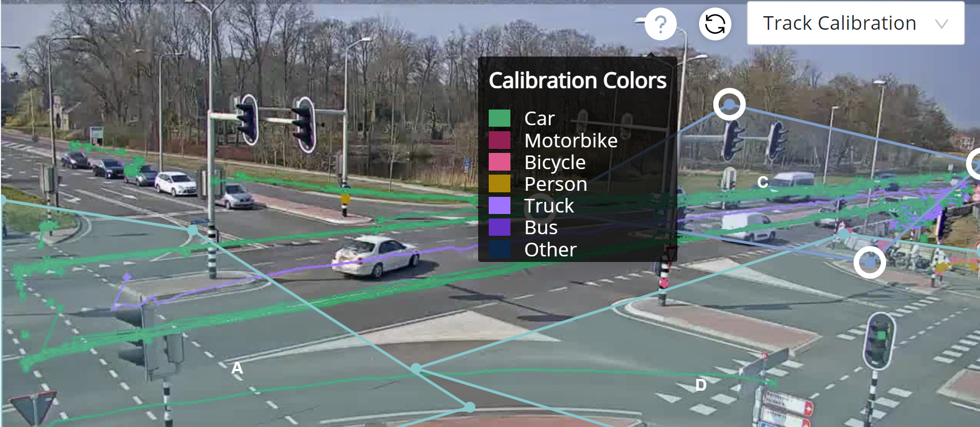Click the teal vertex at center bottom intersection
The height and width of the screenshot is (427, 980).
(x=416, y=368)
